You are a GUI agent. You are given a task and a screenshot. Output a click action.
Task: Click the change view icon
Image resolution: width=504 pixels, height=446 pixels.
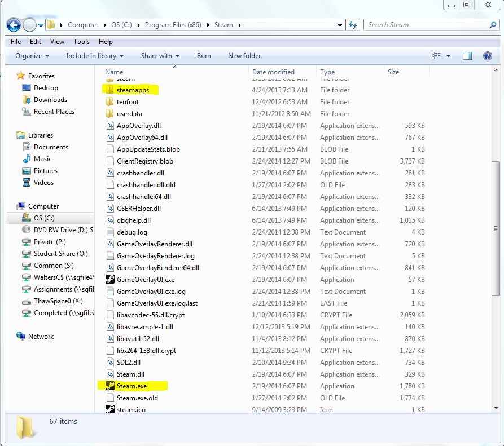(x=436, y=56)
